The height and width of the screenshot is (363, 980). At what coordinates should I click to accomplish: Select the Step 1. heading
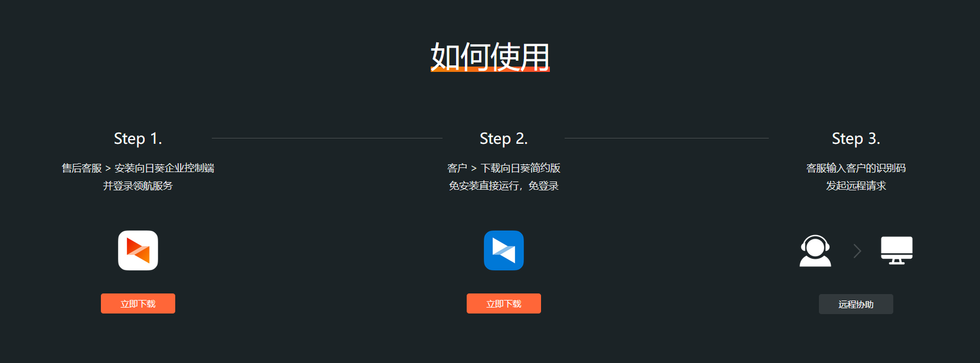coord(138,138)
